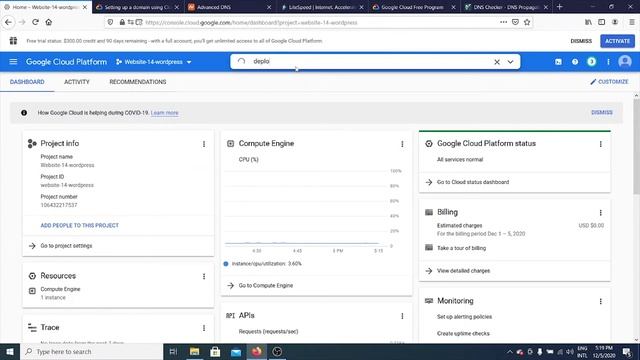640x360 pixels.
Task: Open Windows Start menu
Action: [x=10, y=351]
